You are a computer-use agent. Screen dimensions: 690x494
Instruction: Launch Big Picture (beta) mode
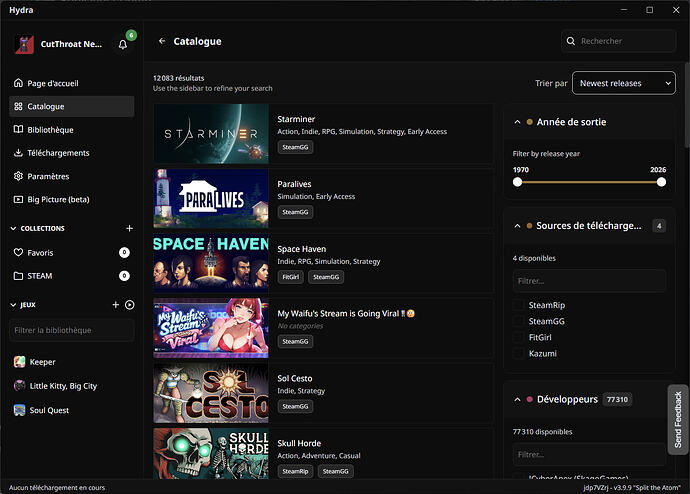pos(72,199)
